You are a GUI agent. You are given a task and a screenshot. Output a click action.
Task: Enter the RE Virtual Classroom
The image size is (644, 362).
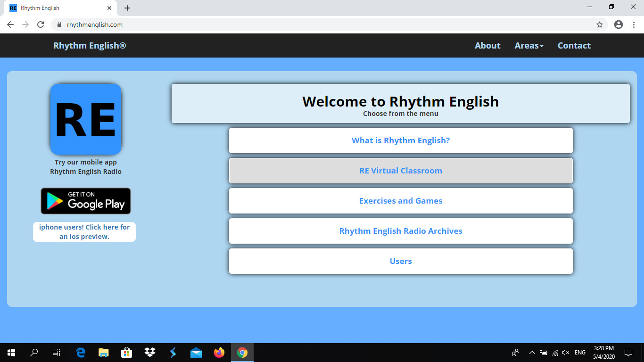tap(401, 171)
